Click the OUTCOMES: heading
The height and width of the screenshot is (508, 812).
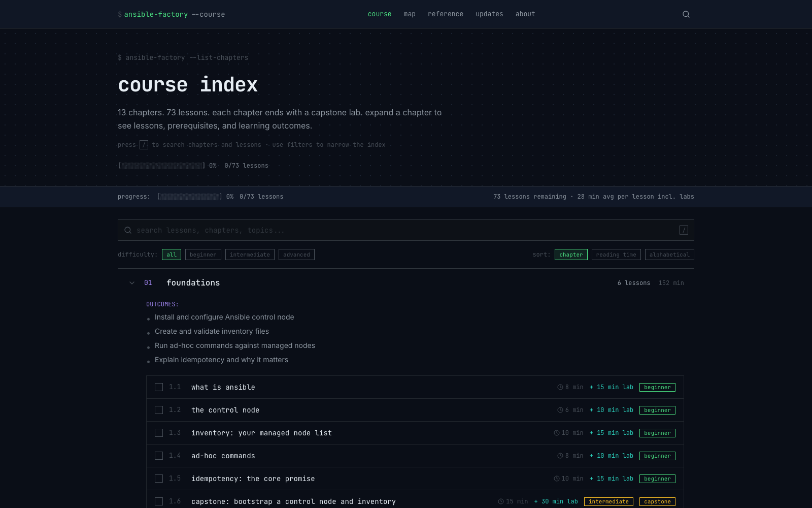pyautogui.click(x=162, y=304)
